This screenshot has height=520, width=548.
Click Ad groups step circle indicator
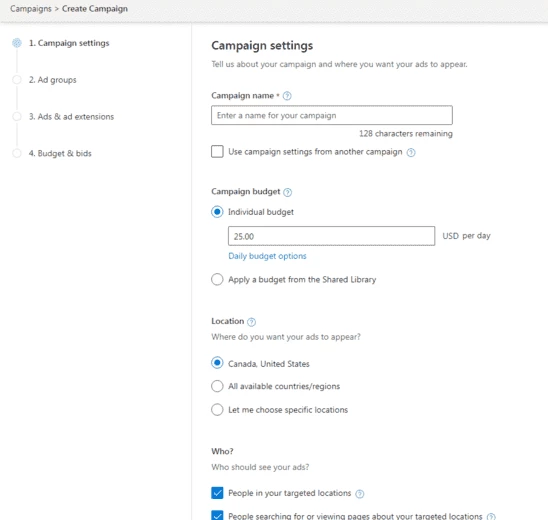17,80
